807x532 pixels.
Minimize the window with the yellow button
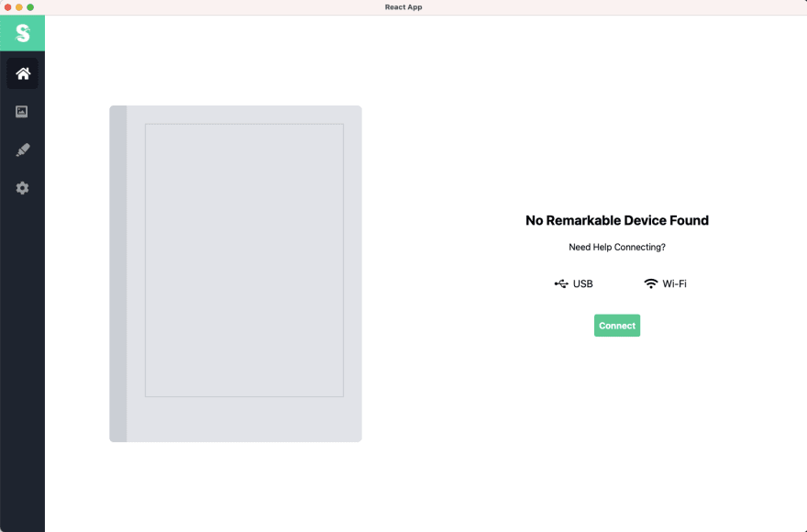(x=19, y=7)
